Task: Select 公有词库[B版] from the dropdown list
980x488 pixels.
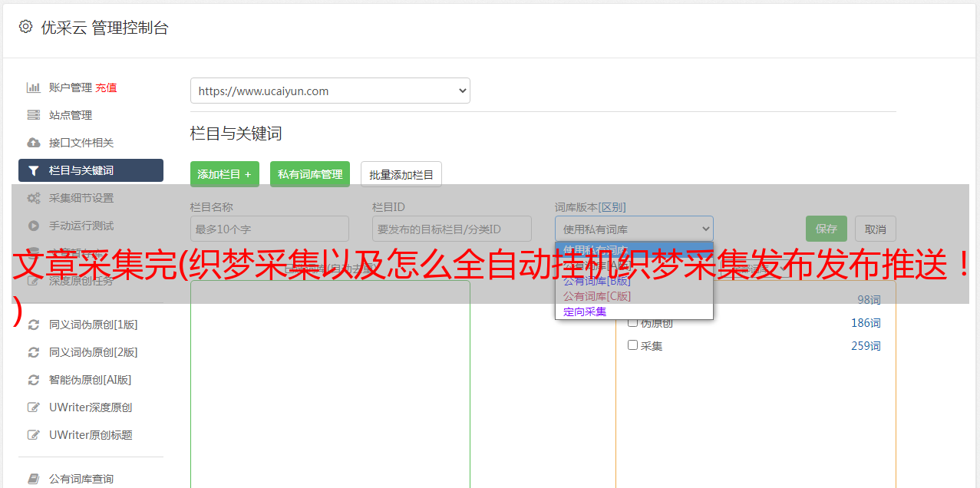Action: click(x=634, y=281)
